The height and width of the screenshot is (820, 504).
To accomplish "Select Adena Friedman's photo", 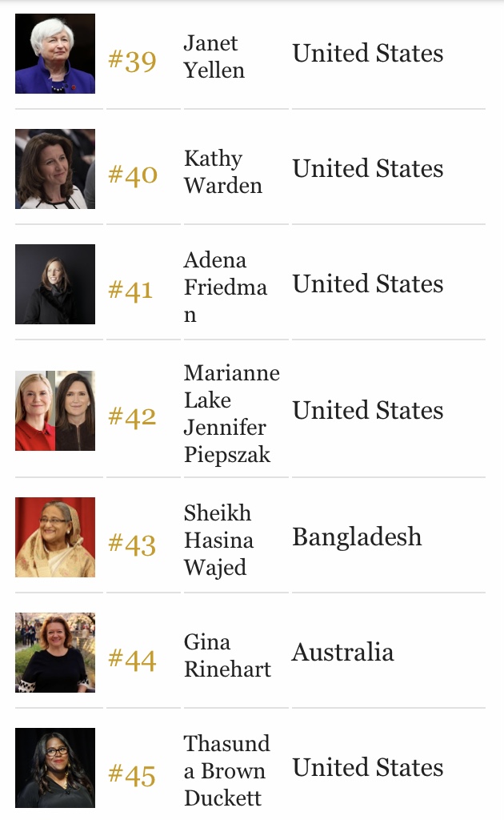I will point(55,284).
